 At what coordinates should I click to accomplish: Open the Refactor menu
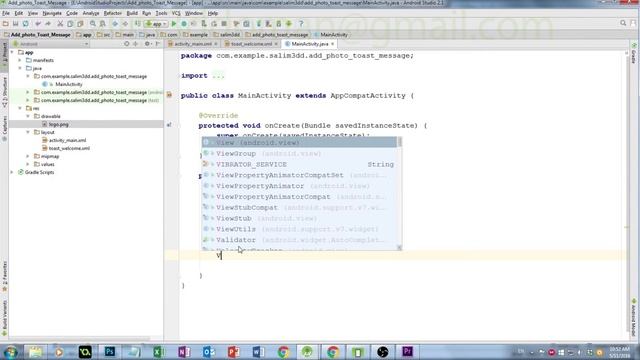click(113, 13)
